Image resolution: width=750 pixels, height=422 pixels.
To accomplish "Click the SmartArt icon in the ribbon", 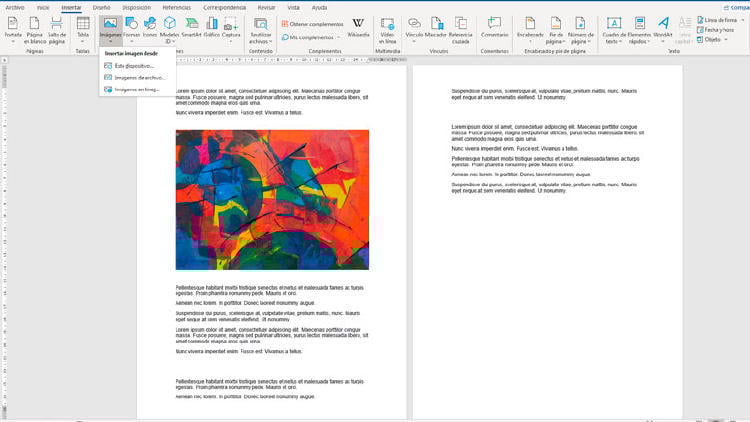I will [x=190, y=26].
